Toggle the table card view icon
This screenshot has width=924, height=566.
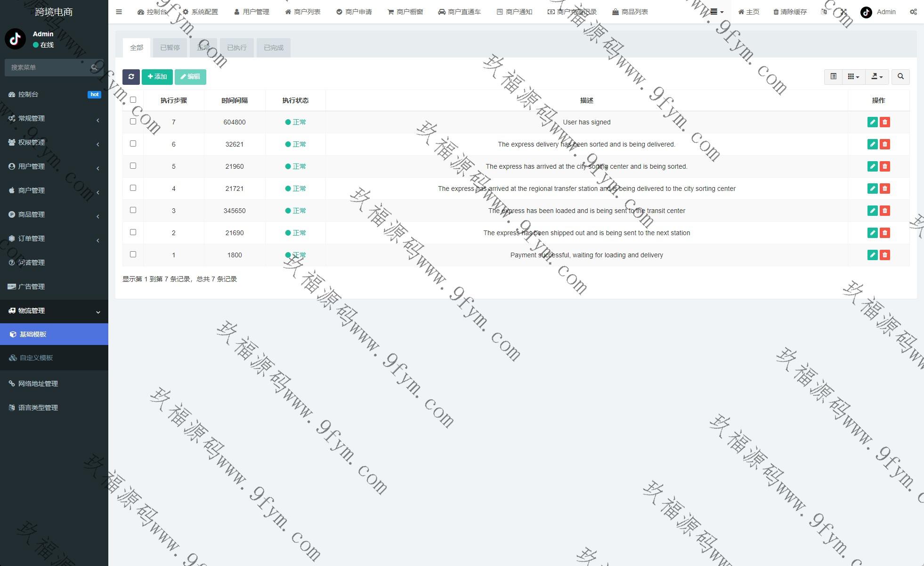(x=833, y=77)
